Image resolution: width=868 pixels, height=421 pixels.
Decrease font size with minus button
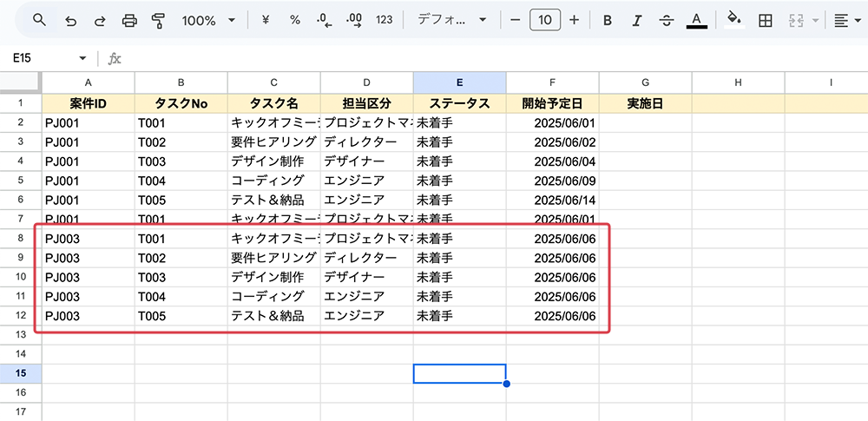(516, 20)
